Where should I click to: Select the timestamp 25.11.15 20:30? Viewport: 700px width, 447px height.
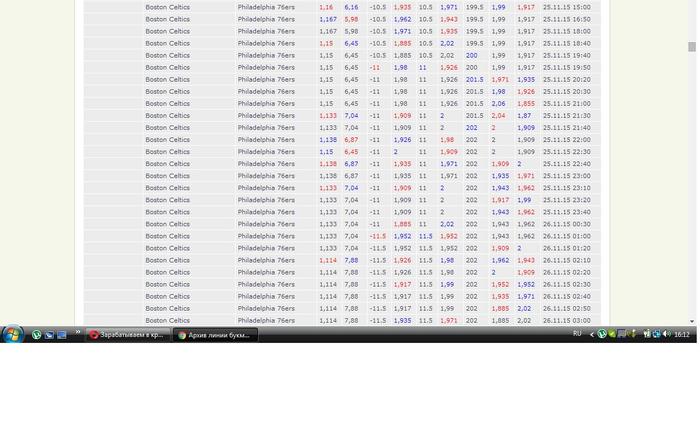click(x=567, y=92)
